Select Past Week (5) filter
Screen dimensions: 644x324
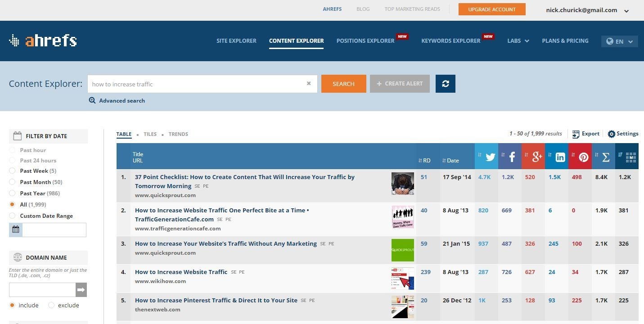(12, 171)
